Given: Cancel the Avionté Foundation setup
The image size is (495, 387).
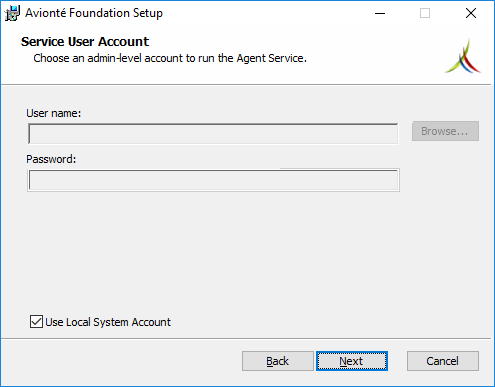Looking at the screenshot, I should pos(443,361).
